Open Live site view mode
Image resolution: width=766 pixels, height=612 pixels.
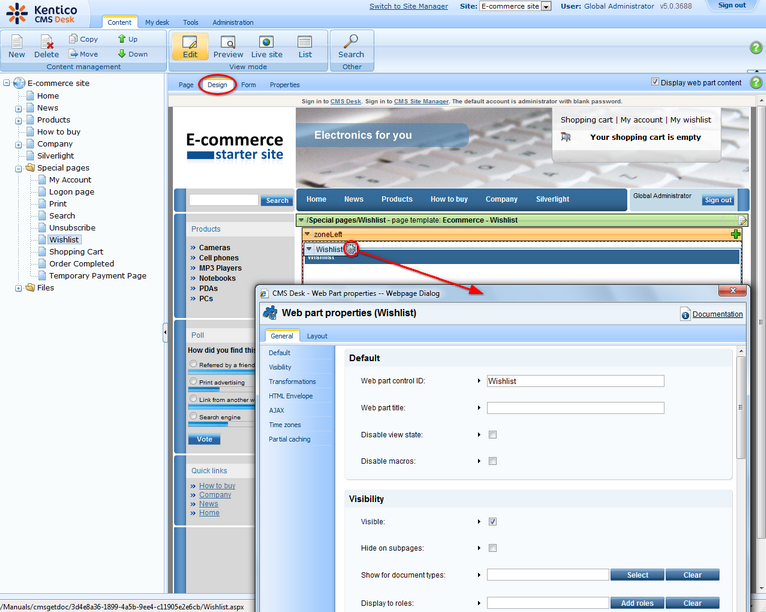coord(267,46)
